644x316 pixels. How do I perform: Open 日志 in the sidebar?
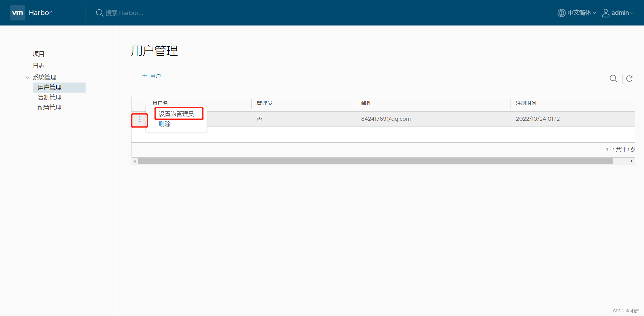click(x=39, y=66)
